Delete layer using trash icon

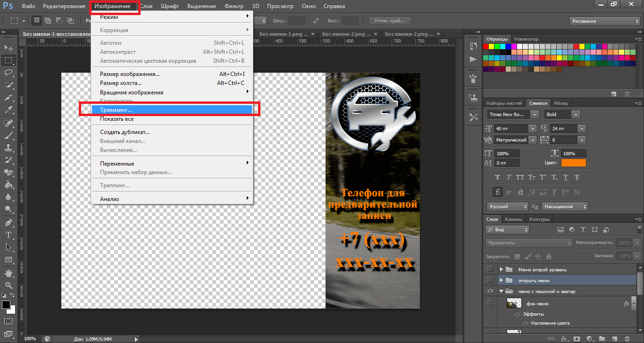(626, 338)
